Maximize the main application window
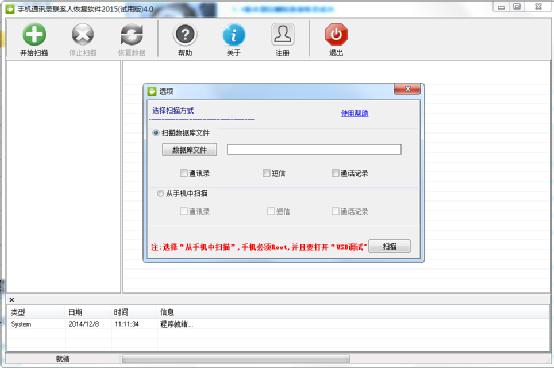Screen dimensions: 554x369 click(x=517, y=6)
